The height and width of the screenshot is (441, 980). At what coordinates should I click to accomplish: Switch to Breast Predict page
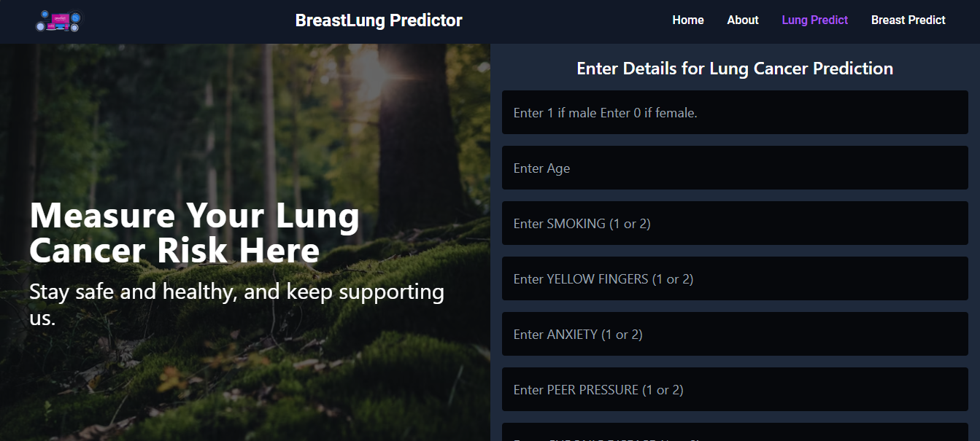pos(908,20)
